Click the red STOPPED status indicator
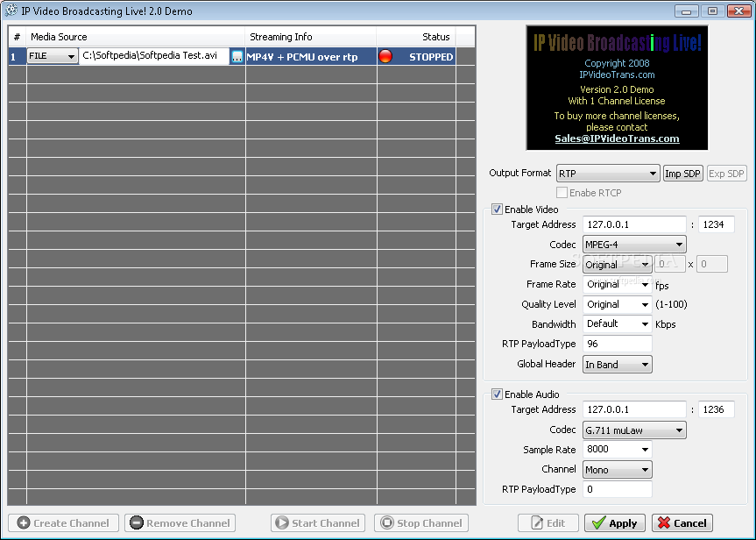Image resolution: width=756 pixels, height=540 pixels. pyautogui.click(x=385, y=56)
